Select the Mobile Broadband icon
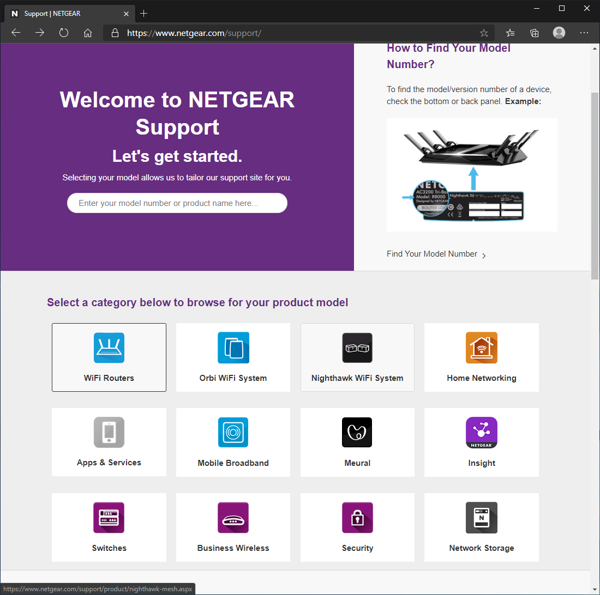 tap(233, 432)
